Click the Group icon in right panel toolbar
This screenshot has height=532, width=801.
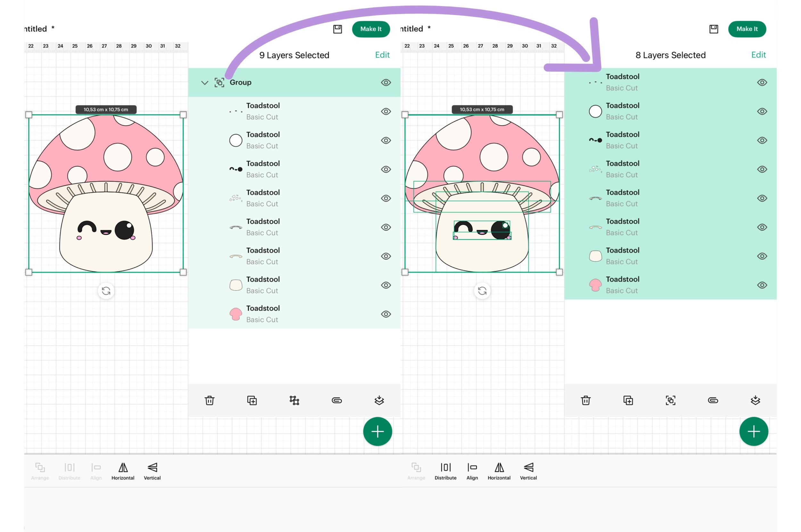[x=670, y=400]
